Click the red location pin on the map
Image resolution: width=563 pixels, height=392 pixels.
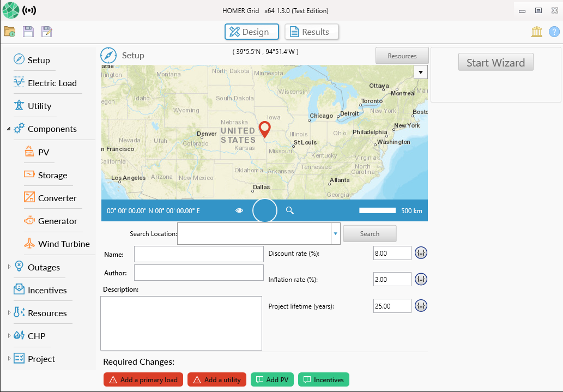tap(265, 130)
